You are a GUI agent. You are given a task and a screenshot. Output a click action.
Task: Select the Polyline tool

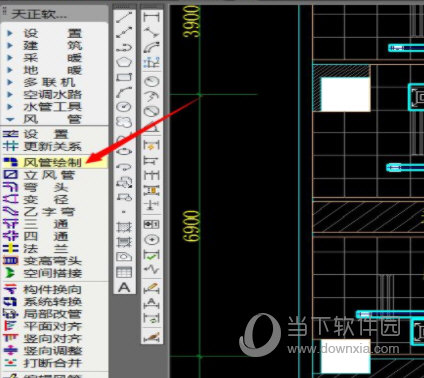[x=124, y=47]
